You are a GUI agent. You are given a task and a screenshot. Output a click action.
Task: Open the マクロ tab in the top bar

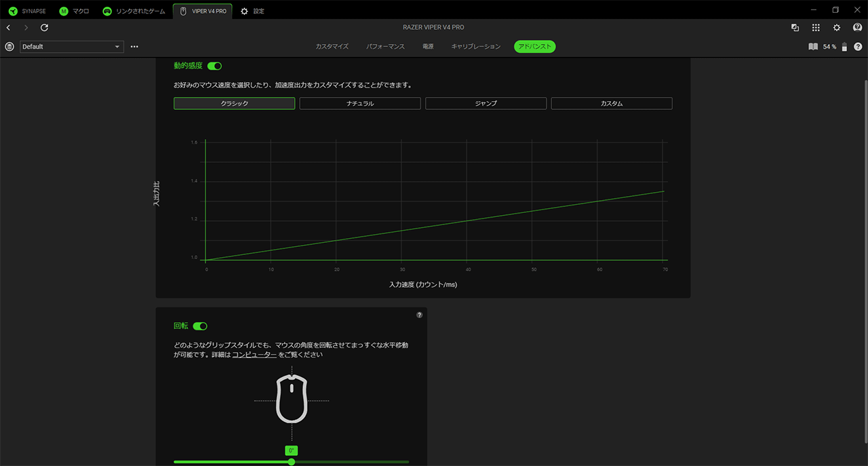tap(74, 12)
